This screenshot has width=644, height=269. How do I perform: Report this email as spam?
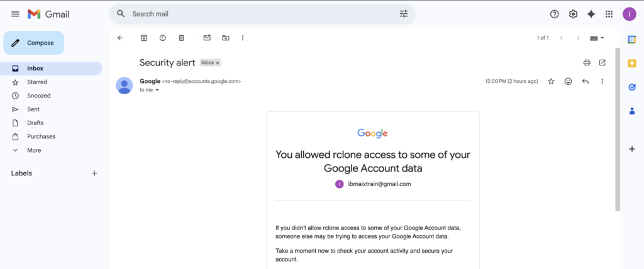(162, 38)
